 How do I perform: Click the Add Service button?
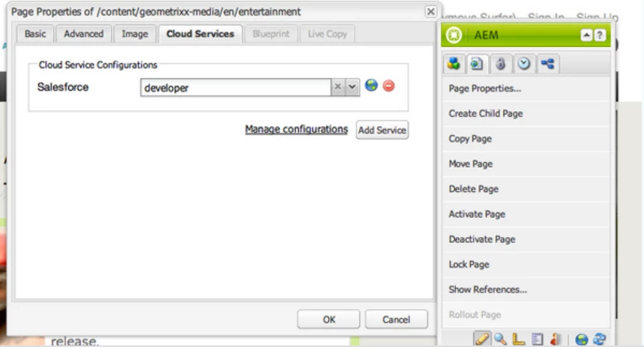click(382, 130)
